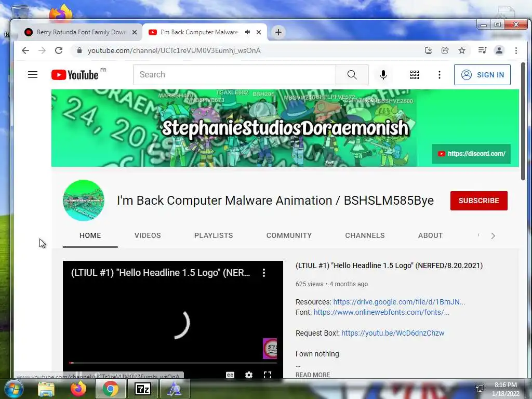
Task: Open the YouTube hamburger guide menu
Action: 33,75
